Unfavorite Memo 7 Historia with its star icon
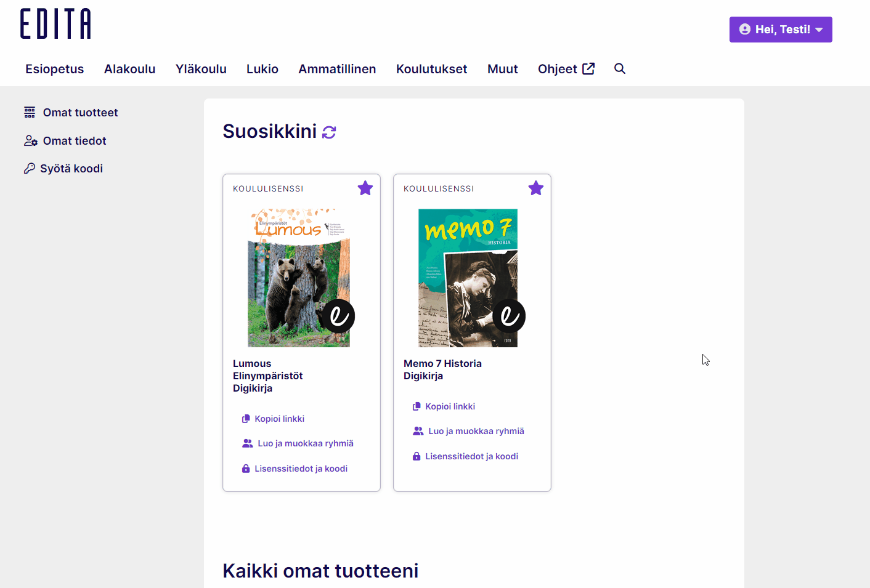Screen dimensions: 870x588 tap(536, 188)
